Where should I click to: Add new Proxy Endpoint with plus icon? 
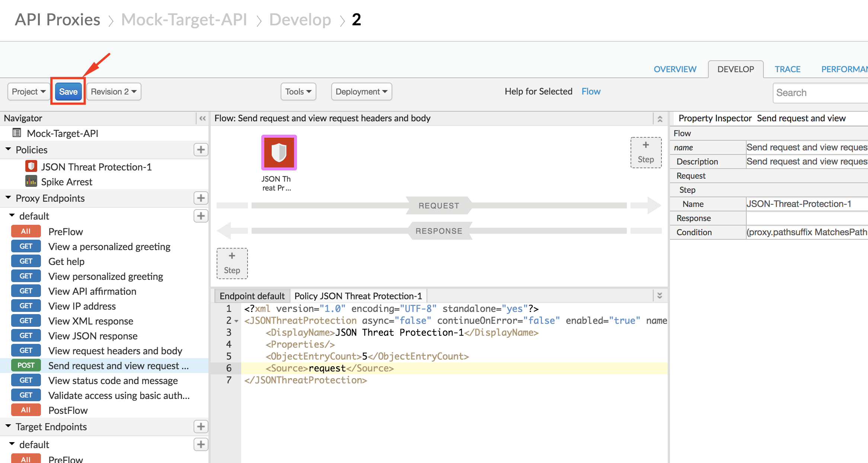tap(201, 198)
